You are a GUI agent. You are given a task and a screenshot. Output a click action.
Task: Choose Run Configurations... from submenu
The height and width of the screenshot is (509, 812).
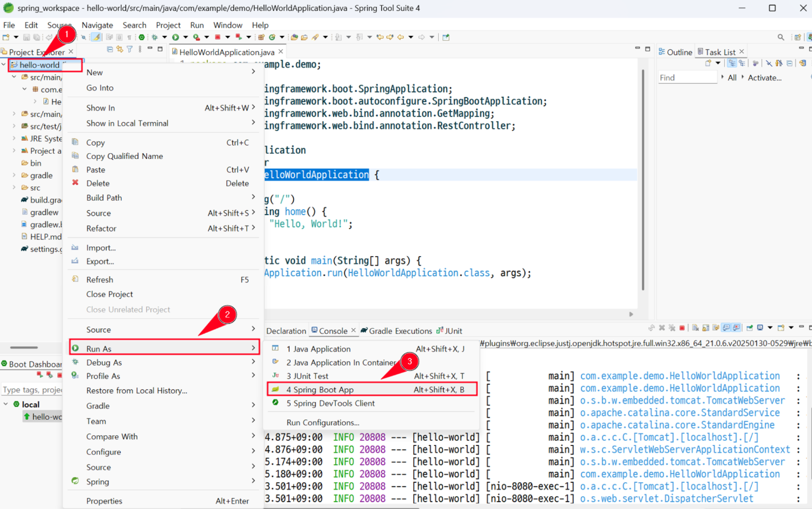(322, 423)
